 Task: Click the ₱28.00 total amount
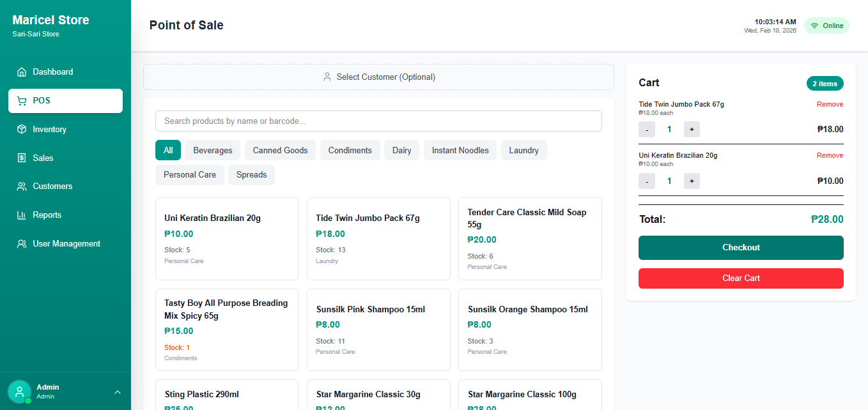[827, 220]
